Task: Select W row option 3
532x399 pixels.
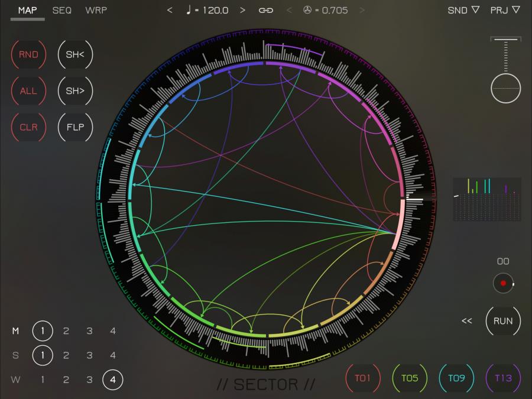Action: click(x=90, y=379)
